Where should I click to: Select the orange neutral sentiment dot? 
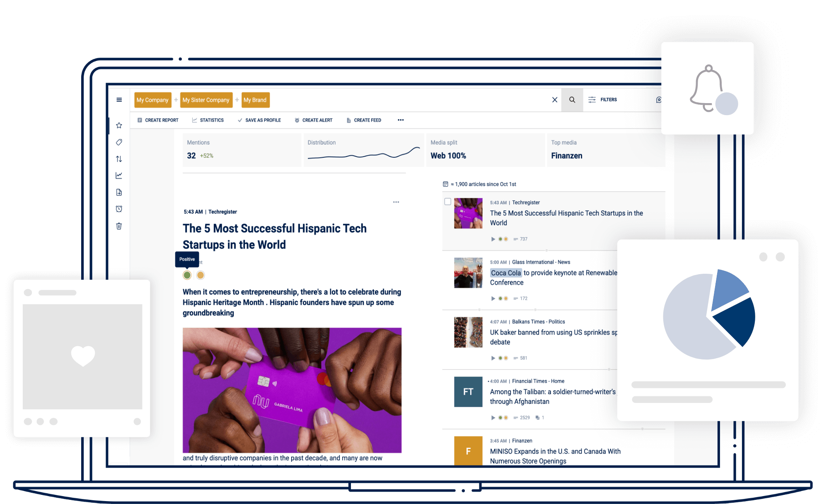pyautogui.click(x=201, y=275)
